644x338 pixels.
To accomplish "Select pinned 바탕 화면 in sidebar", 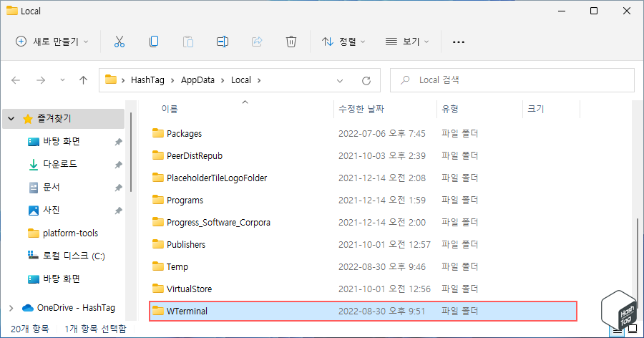I will coord(62,142).
